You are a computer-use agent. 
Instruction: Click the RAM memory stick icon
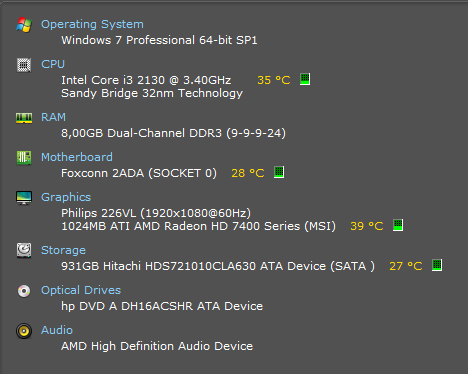pos(24,118)
